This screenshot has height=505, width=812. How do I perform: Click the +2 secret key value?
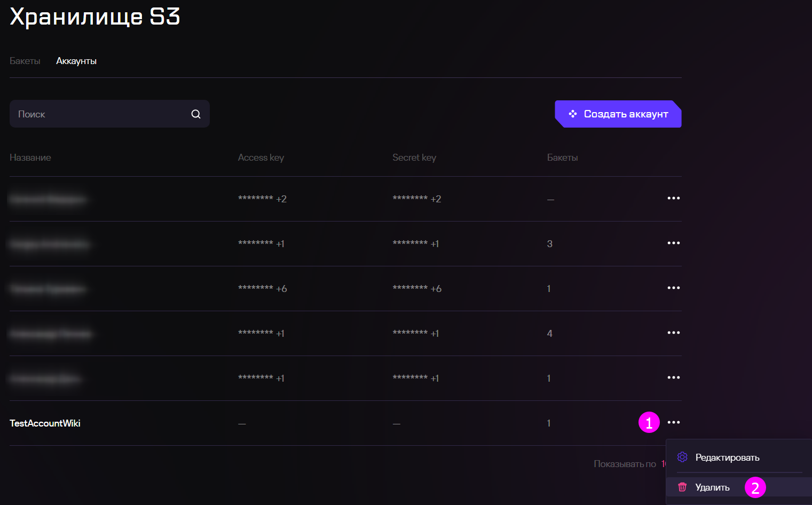(417, 199)
